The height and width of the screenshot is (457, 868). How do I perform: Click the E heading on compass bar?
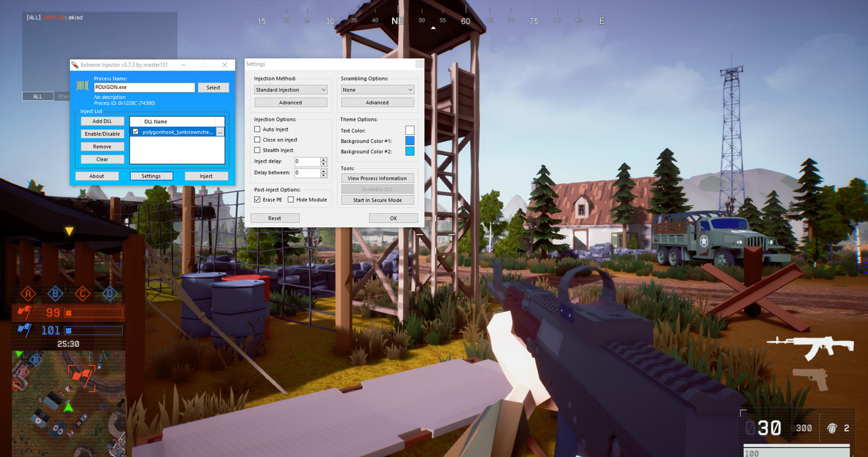[x=601, y=21]
